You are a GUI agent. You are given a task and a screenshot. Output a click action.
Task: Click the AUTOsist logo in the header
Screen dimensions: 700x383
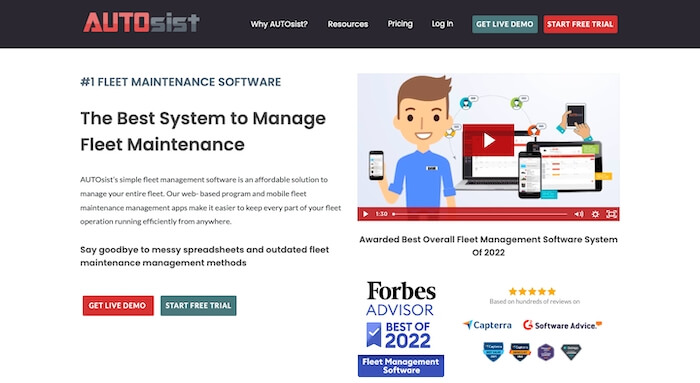tap(141, 22)
